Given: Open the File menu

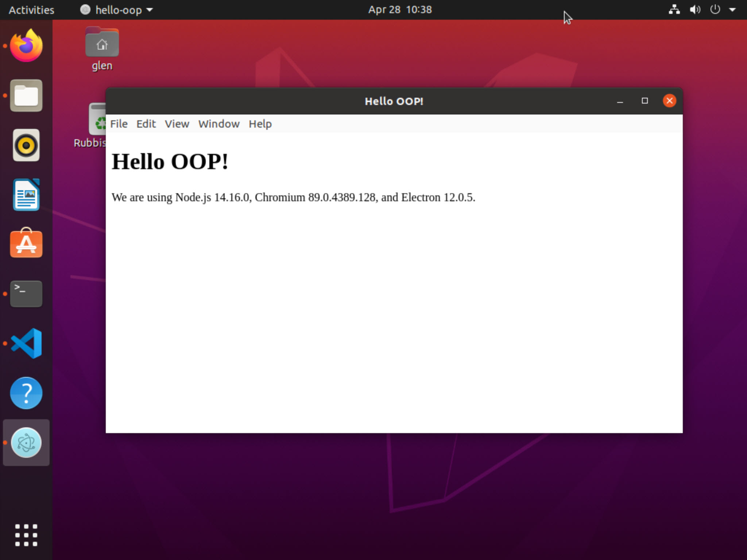Looking at the screenshot, I should [119, 124].
